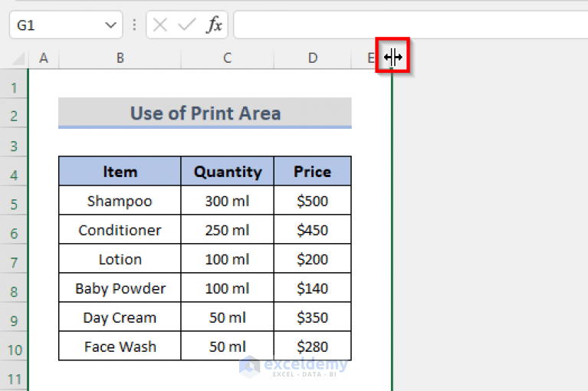Select column A header
This screenshot has width=588, height=391.
(44, 58)
